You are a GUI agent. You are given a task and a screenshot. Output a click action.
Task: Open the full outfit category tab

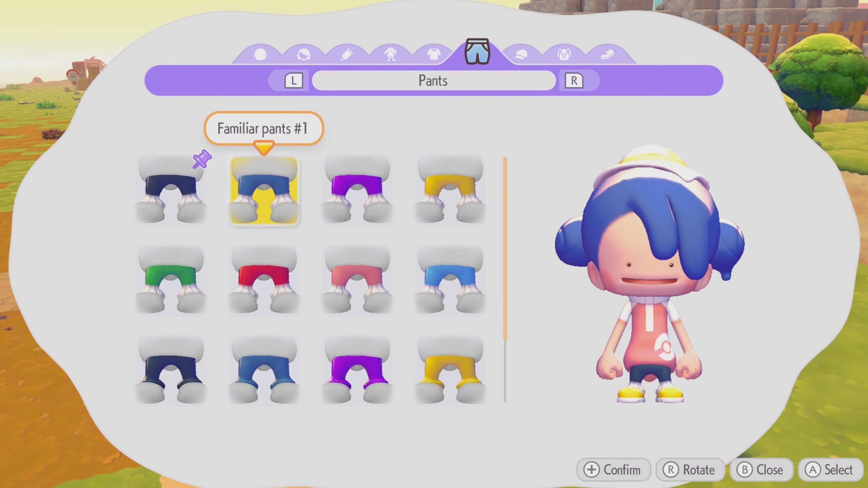pos(390,54)
